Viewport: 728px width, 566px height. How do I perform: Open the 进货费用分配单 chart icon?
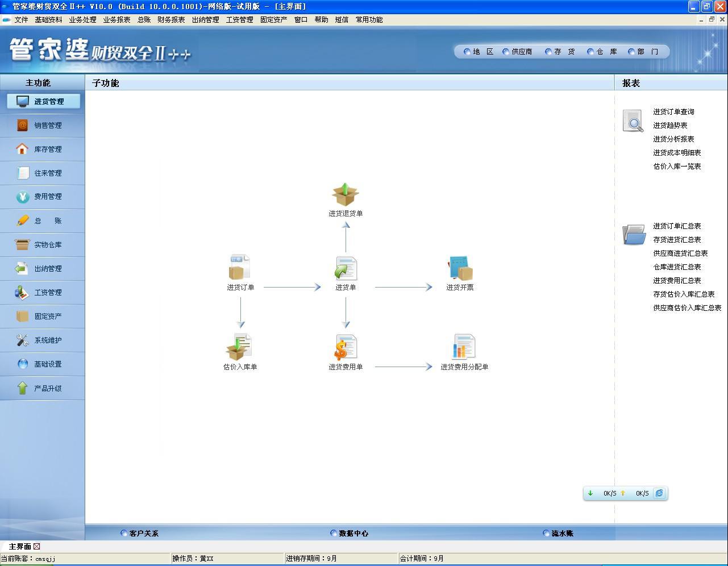464,347
